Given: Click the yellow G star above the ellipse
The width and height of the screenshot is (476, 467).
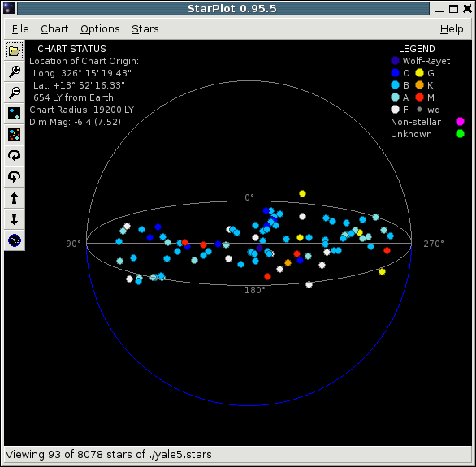Looking at the screenshot, I should [302, 193].
